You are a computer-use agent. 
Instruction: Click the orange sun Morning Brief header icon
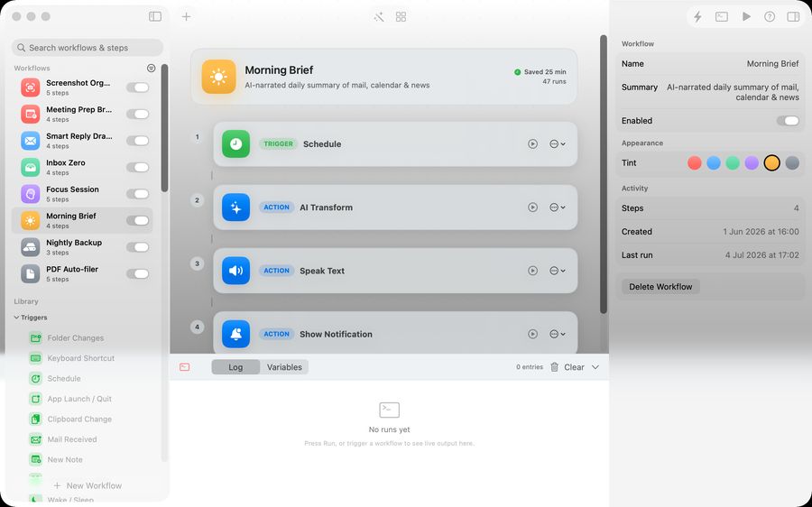218,77
